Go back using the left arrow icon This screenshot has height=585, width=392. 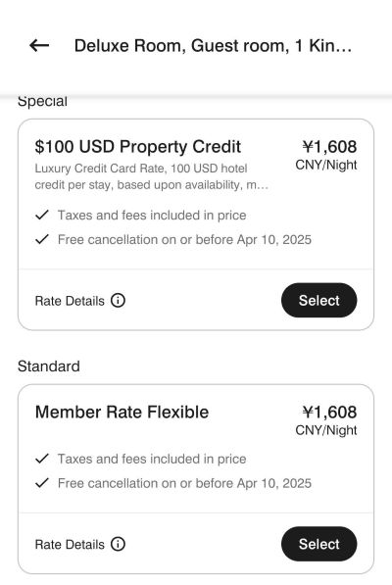(x=39, y=45)
